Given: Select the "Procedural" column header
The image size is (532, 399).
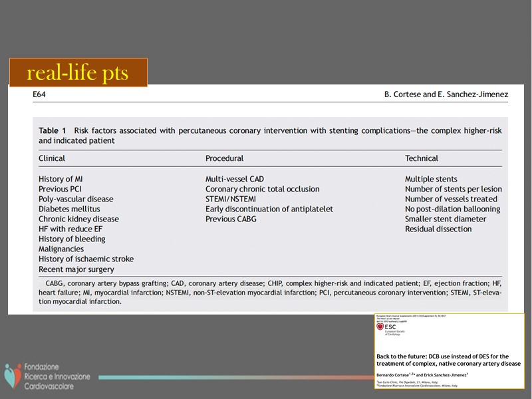Looking at the screenshot, I should [x=224, y=158].
